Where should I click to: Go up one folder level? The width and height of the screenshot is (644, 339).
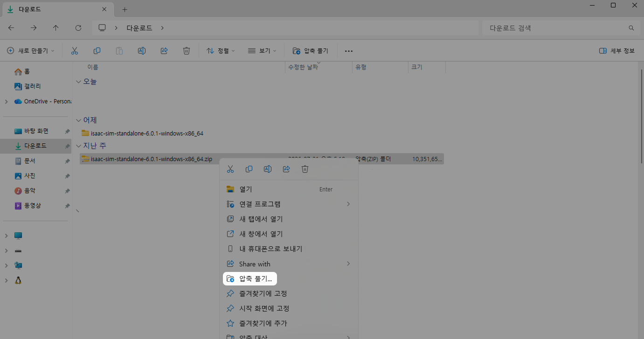(56, 28)
